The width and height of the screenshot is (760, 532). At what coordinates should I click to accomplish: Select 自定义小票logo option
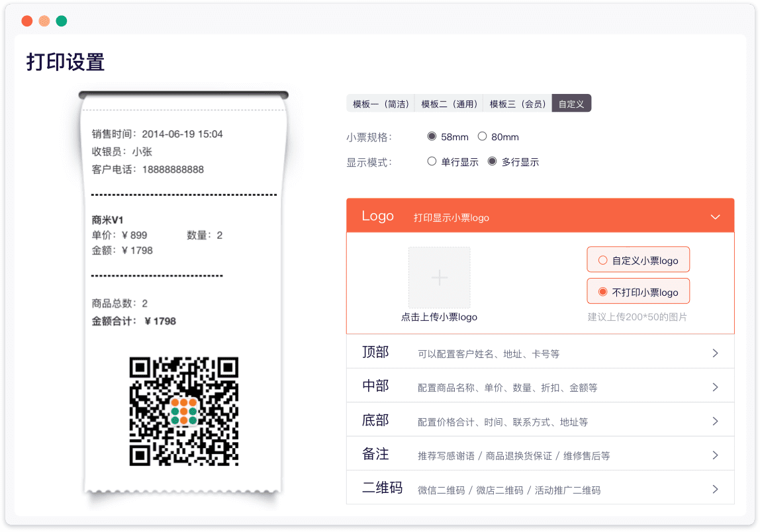tap(603, 260)
